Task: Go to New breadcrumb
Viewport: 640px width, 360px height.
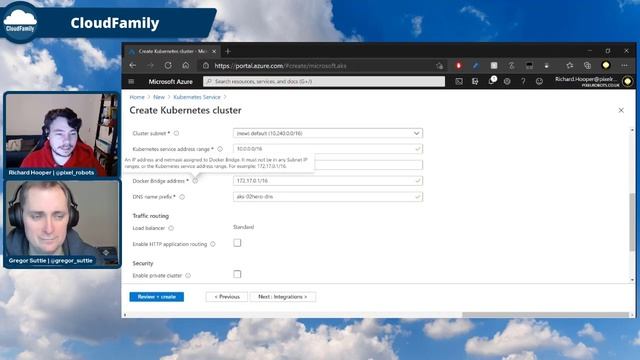Action: coord(159,97)
